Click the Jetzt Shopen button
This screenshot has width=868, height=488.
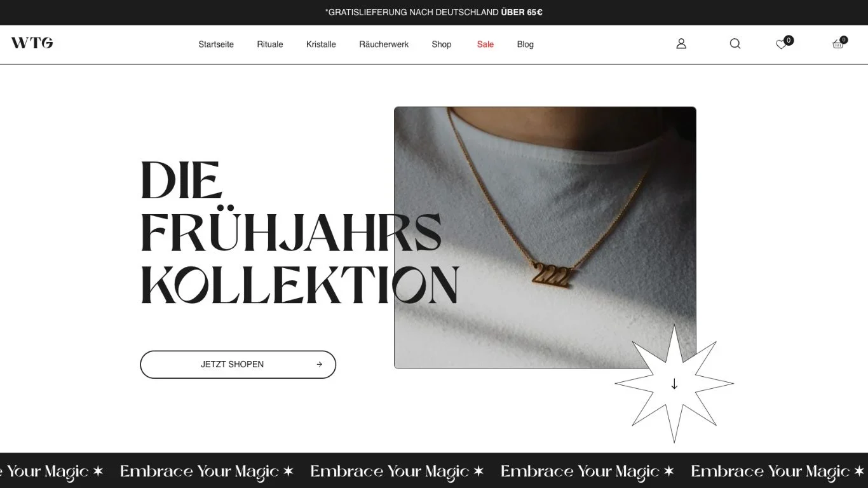[x=238, y=364]
